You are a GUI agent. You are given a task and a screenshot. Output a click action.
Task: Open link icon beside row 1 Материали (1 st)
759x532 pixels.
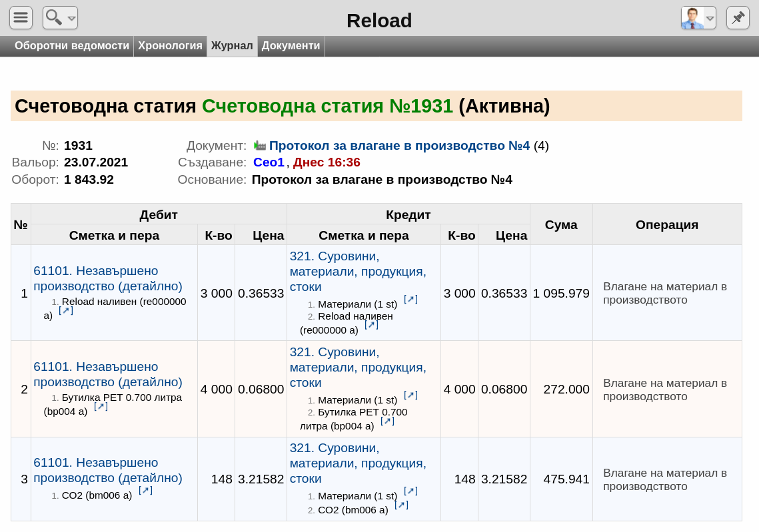[x=410, y=299]
